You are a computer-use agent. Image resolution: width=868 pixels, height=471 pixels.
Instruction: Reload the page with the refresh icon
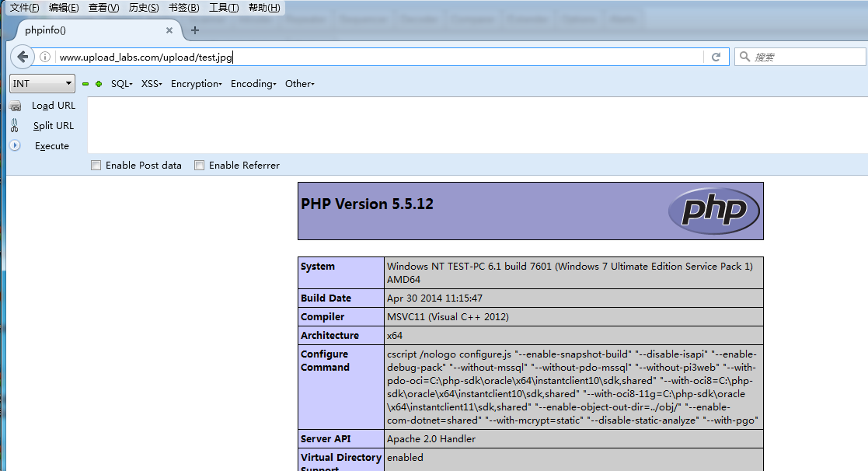point(716,57)
